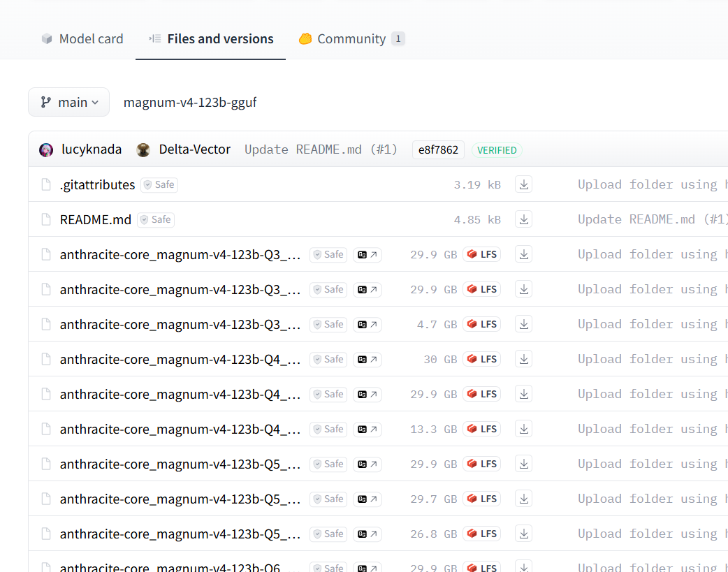Open the main branch dropdown
This screenshot has height=572, width=728.
[68, 102]
